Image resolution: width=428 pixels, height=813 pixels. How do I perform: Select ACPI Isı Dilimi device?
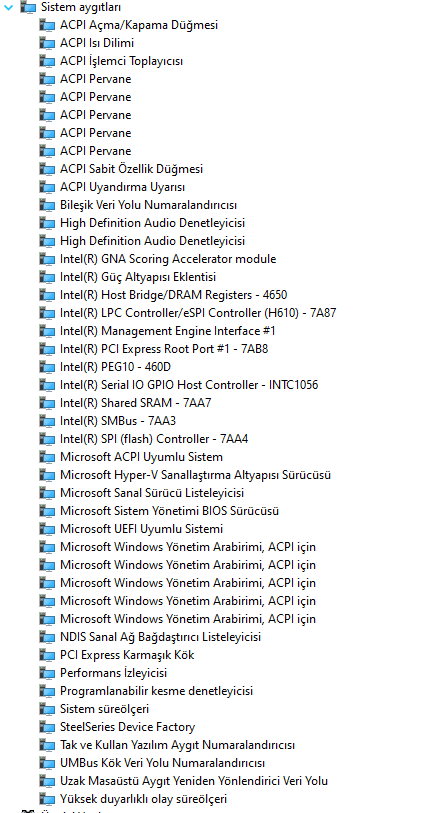[x=97, y=43]
